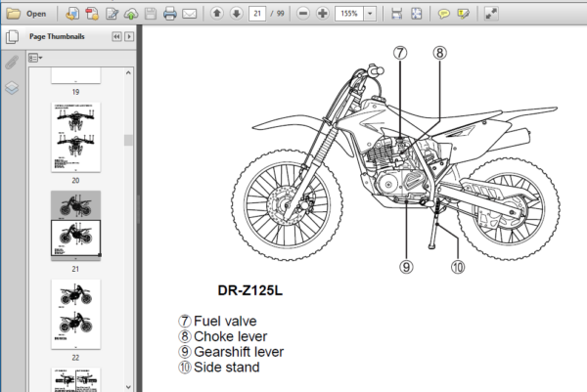The width and height of the screenshot is (587, 392).
Task: Click the 'DR-Z125L' model heading
Action: coord(250,290)
